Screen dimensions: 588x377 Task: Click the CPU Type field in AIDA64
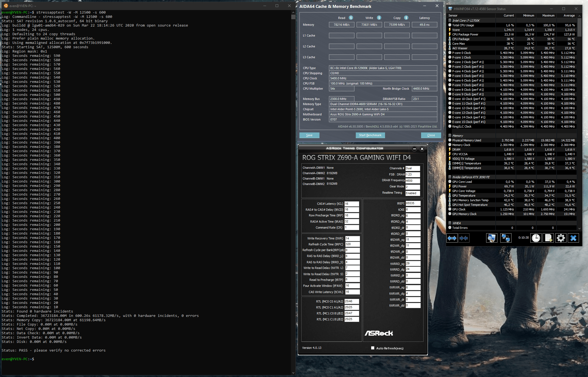383,68
